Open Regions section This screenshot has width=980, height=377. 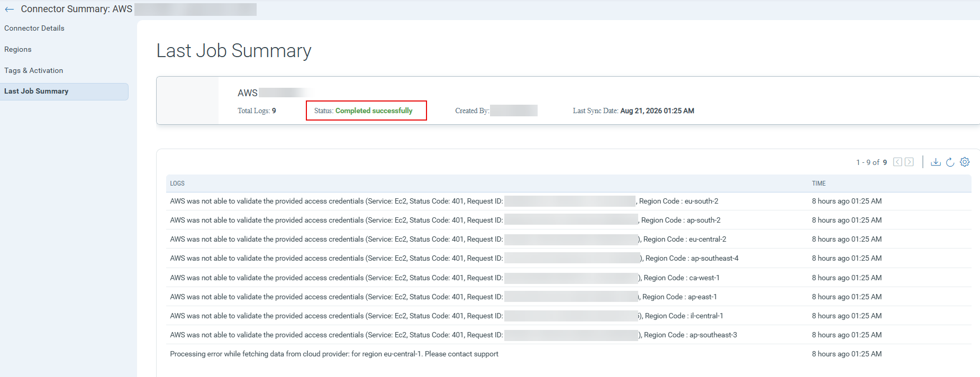coord(18,49)
